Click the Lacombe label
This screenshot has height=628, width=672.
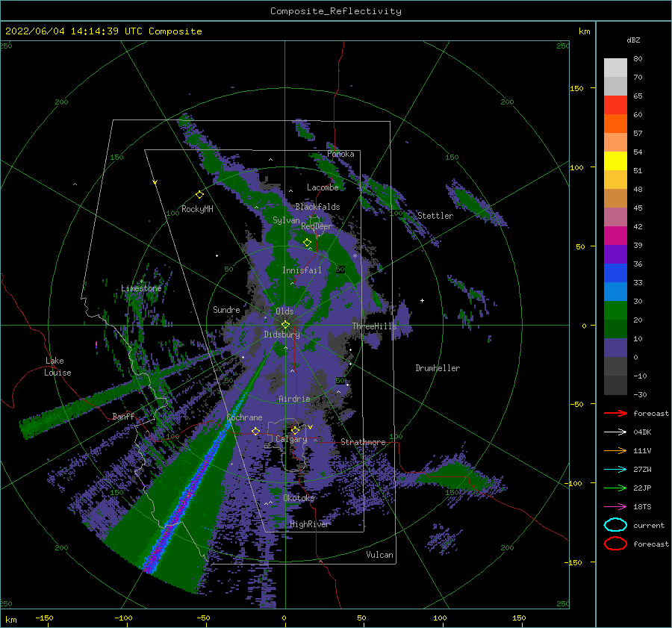(323, 187)
